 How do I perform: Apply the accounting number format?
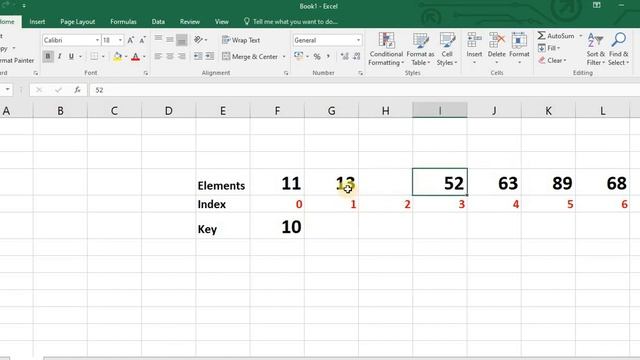[299, 56]
